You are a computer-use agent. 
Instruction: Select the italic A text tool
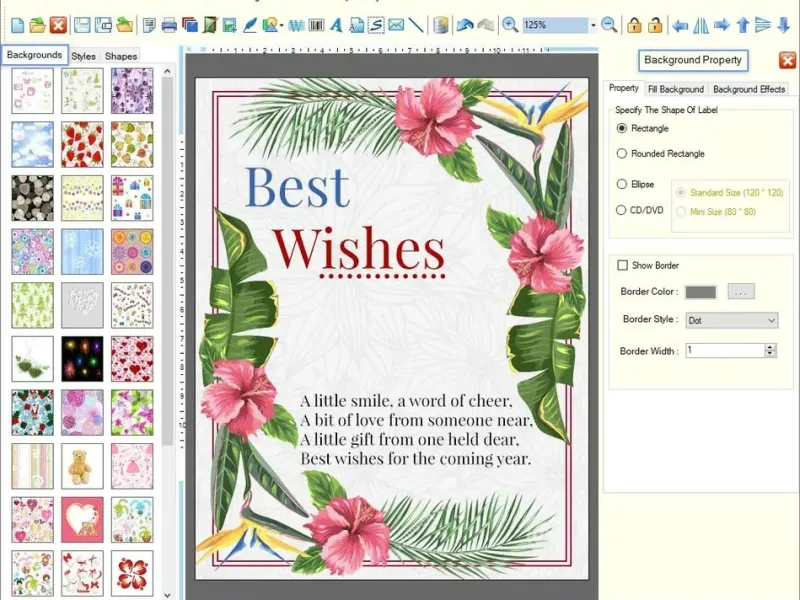[336, 24]
